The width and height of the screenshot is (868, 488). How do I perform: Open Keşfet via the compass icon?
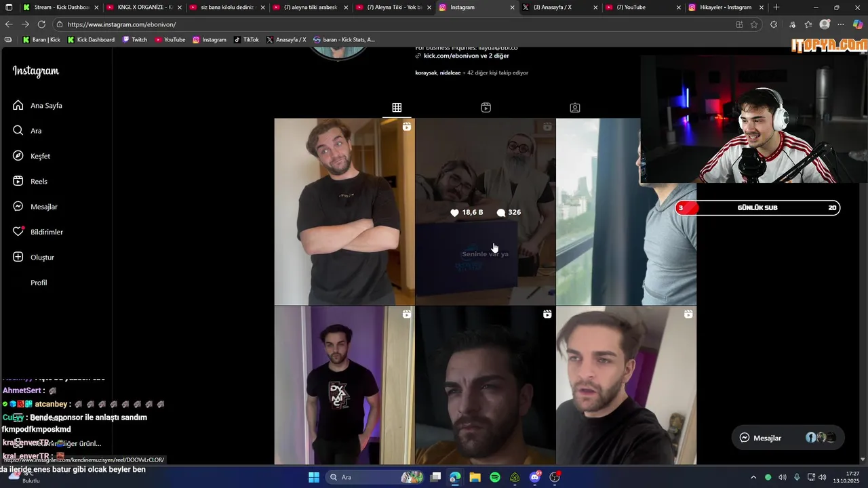18,156
